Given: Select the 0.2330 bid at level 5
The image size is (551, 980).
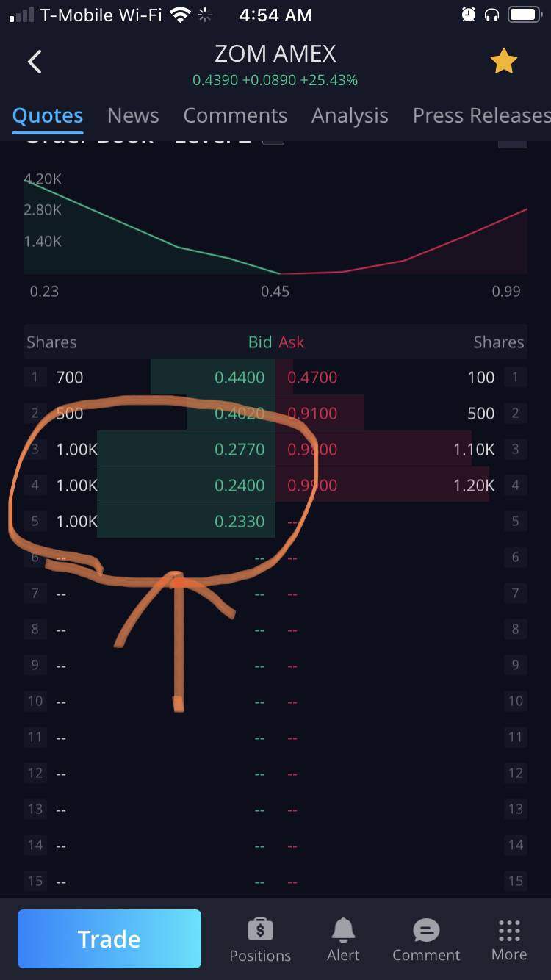Looking at the screenshot, I should click(240, 521).
